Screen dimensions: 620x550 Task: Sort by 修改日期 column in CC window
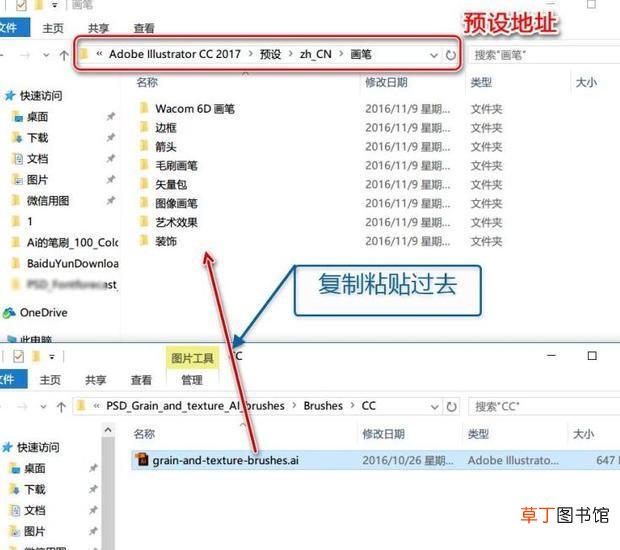click(384, 434)
